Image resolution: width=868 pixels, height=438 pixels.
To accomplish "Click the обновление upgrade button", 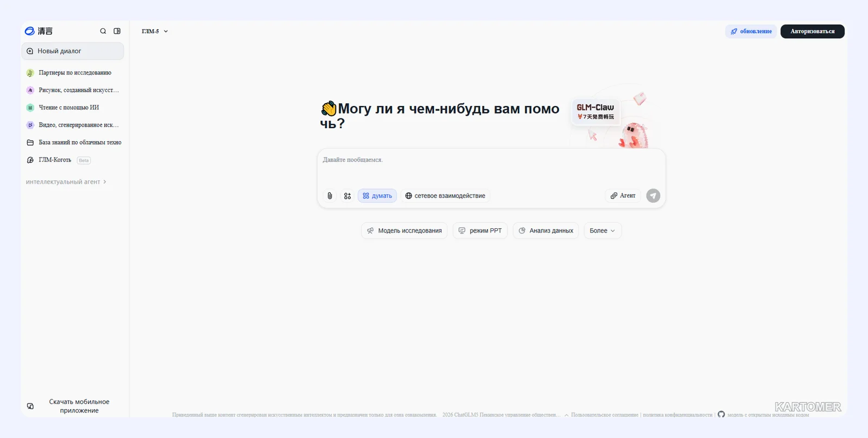I will pyautogui.click(x=751, y=32).
